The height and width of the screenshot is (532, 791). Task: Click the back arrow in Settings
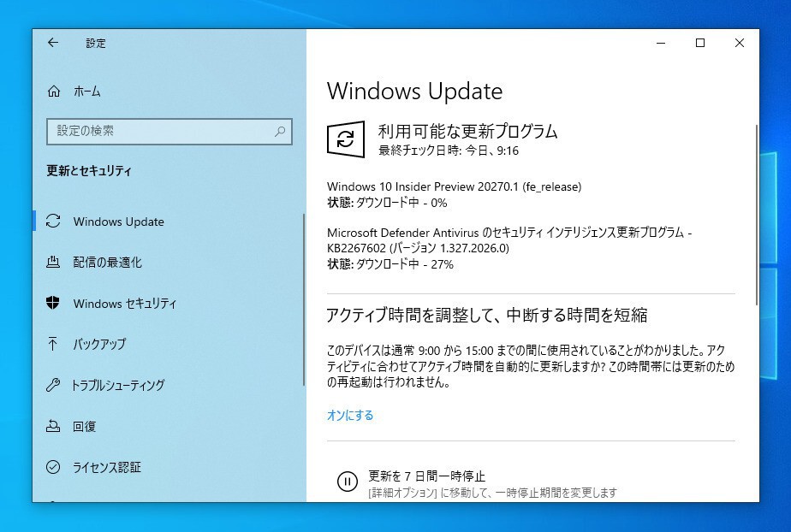[53, 43]
